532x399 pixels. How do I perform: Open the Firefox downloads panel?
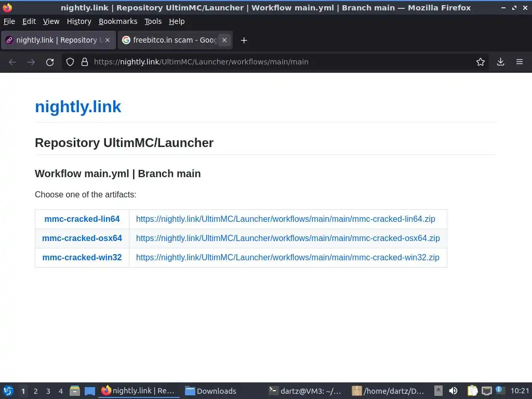tap(500, 62)
